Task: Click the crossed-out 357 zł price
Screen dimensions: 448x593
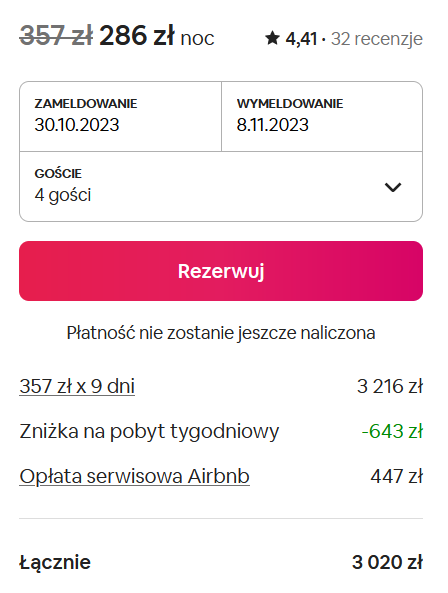Action: (x=56, y=36)
